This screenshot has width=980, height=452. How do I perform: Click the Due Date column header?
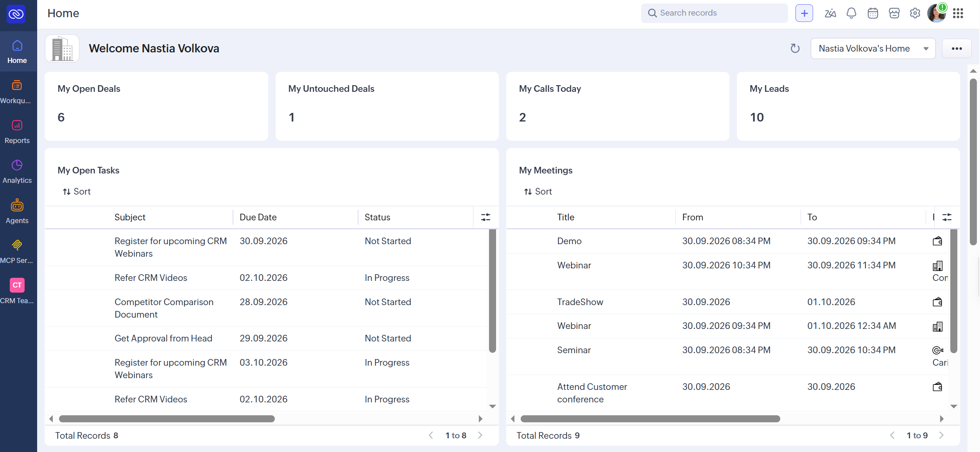(x=258, y=217)
